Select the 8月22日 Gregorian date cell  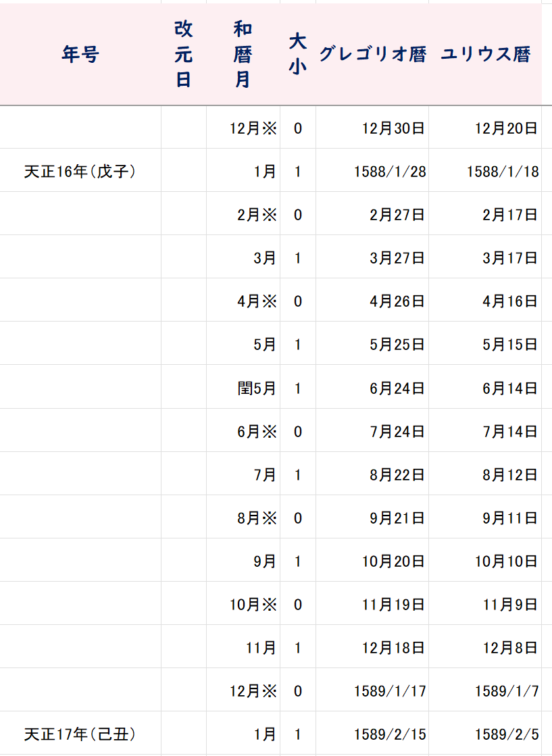372,474
